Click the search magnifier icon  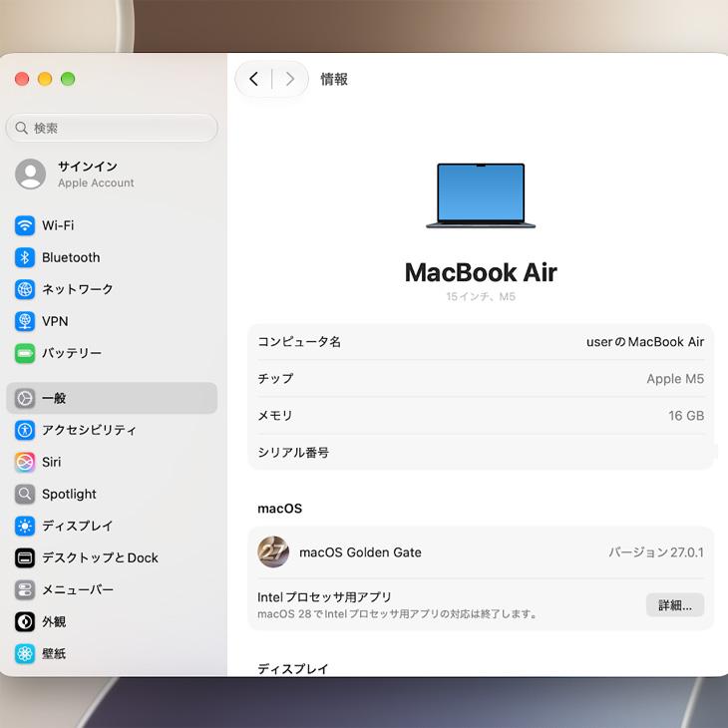point(21,128)
